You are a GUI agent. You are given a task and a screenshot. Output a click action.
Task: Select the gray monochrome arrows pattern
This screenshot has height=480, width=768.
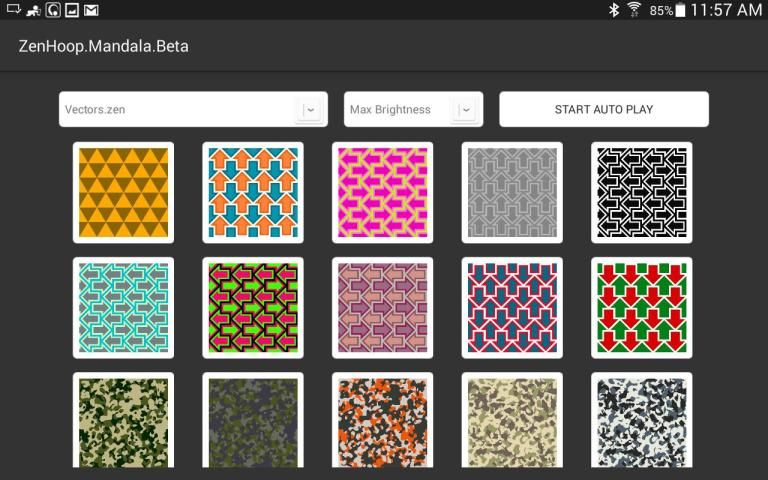pos(512,192)
